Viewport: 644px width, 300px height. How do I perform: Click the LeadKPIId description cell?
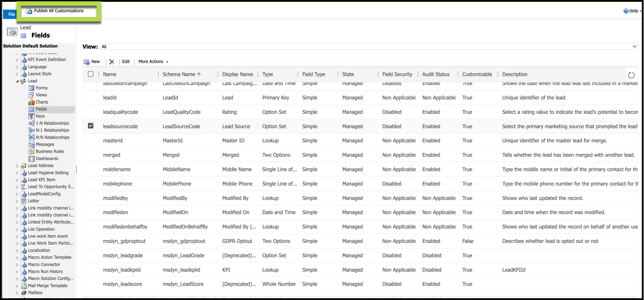click(514, 270)
